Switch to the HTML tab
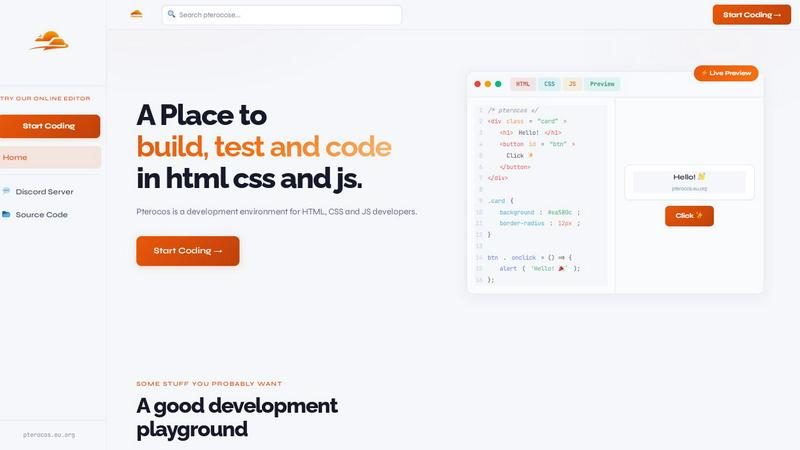This screenshot has height=450, width=800. pos(523,84)
